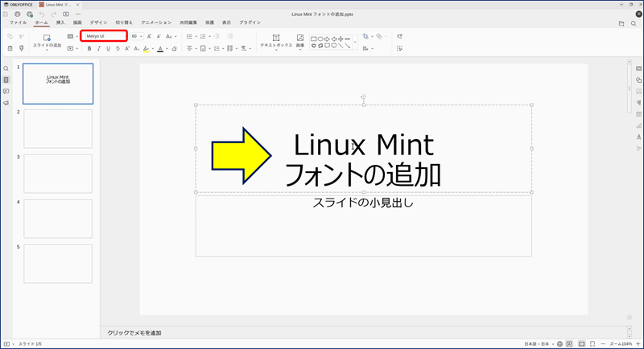Image resolution: width=644 pixels, height=349 pixels.
Task: Toggle bold formatting
Action: 89,48
